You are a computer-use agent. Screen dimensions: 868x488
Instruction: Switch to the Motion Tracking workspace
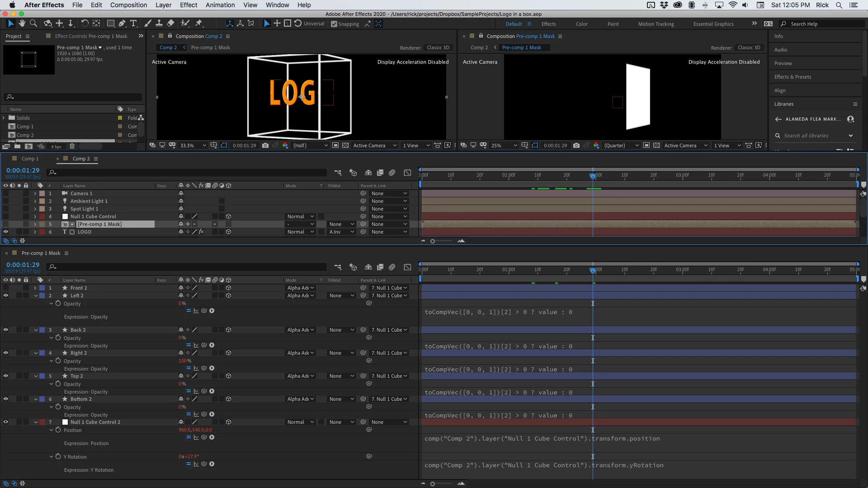(x=656, y=24)
